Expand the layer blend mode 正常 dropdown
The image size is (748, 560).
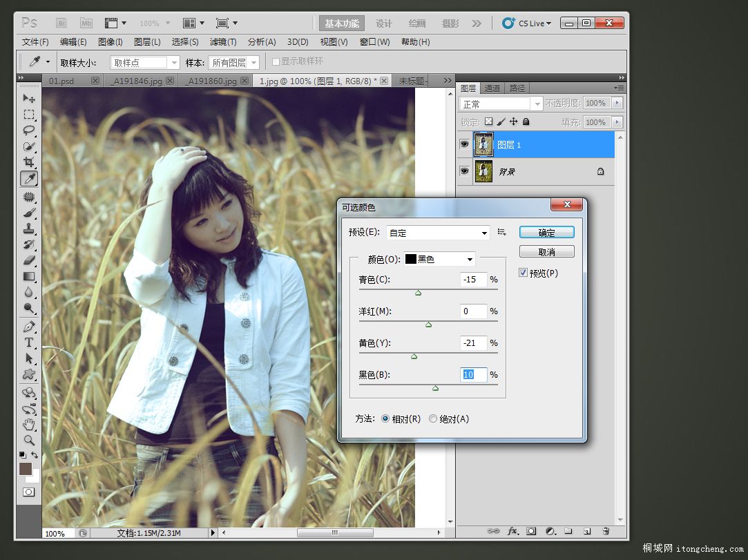tap(501, 104)
